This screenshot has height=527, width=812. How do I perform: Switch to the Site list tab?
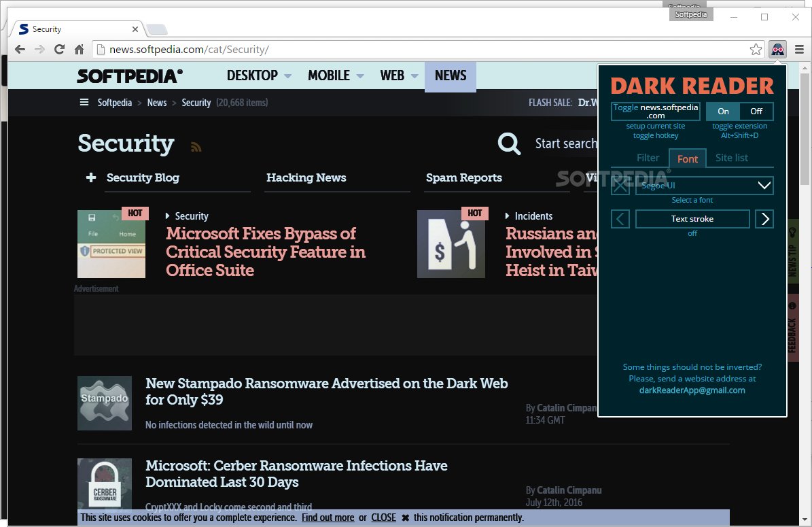pos(732,158)
